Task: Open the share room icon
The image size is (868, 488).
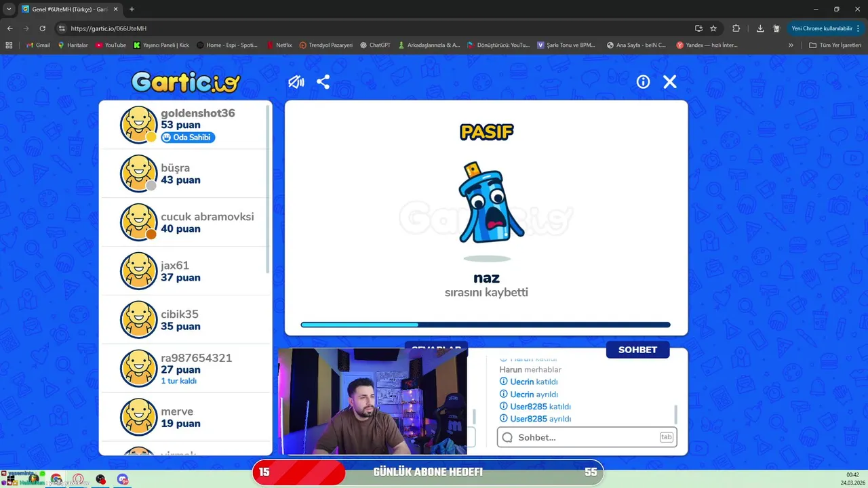Action: pyautogui.click(x=323, y=82)
